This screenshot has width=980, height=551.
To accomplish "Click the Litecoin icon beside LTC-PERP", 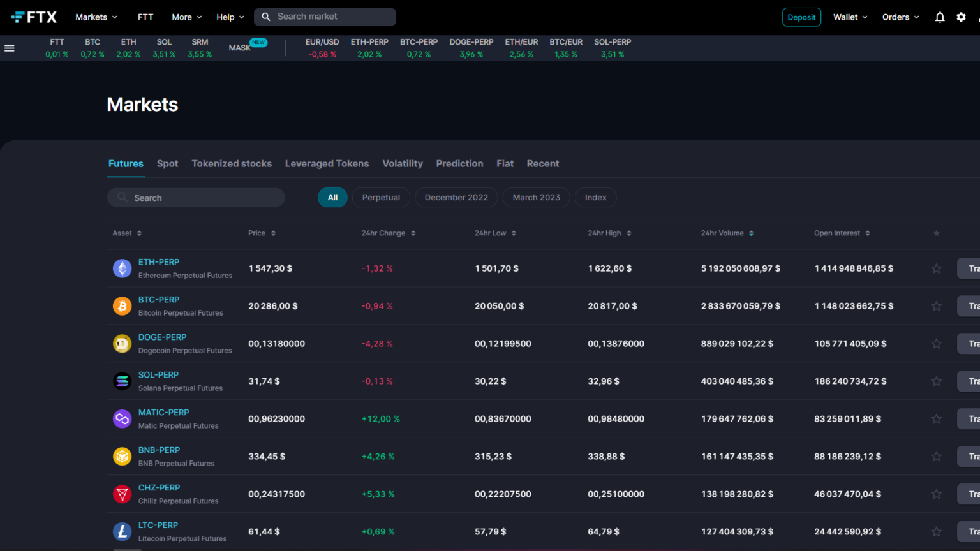I will coord(122,531).
